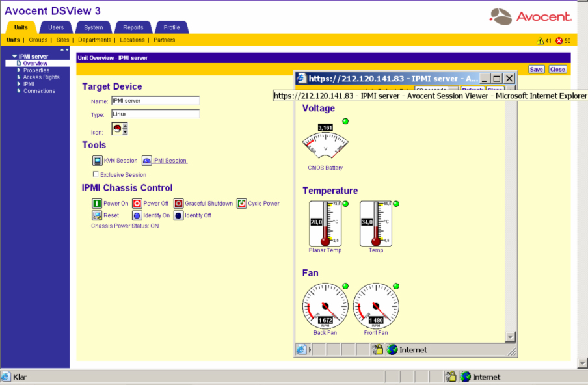
Task: Launch KVM Session via its monitor icon
Action: pyautogui.click(x=97, y=161)
